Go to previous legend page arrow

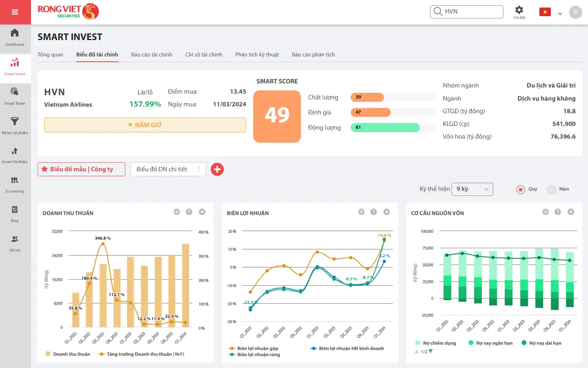click(x=416, y=351)
